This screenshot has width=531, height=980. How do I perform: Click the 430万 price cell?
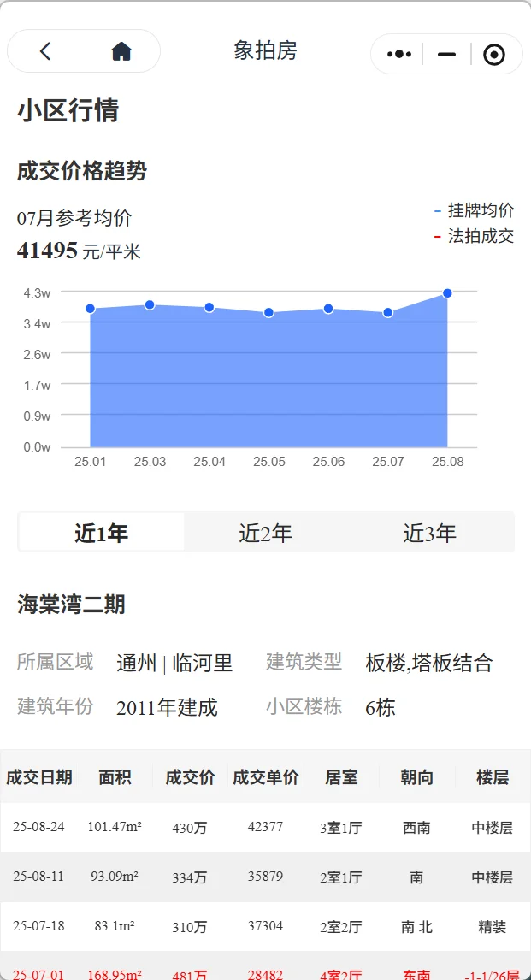[x=190, y=828]
